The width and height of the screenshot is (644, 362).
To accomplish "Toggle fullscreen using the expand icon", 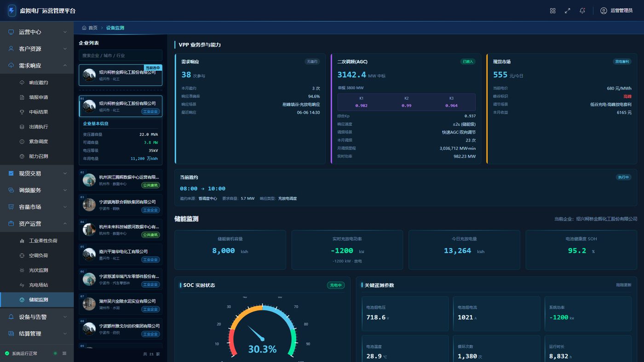I will click(x=567, y=11).
